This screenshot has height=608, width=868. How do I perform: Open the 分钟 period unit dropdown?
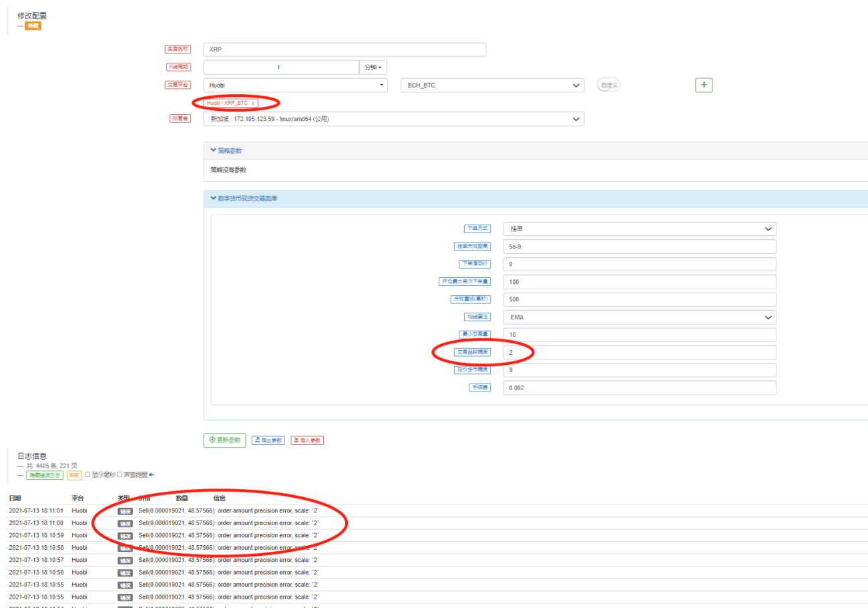[x=373, y=67]
